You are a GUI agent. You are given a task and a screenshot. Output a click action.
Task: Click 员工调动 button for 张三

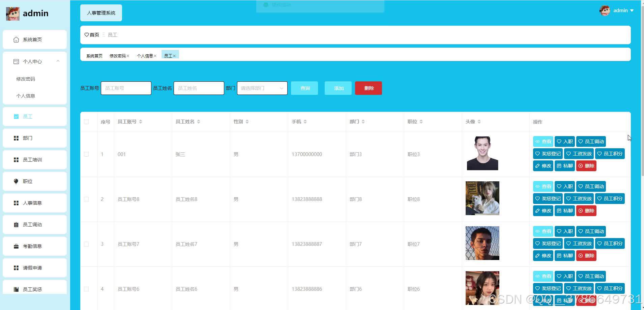coord(591,141)
